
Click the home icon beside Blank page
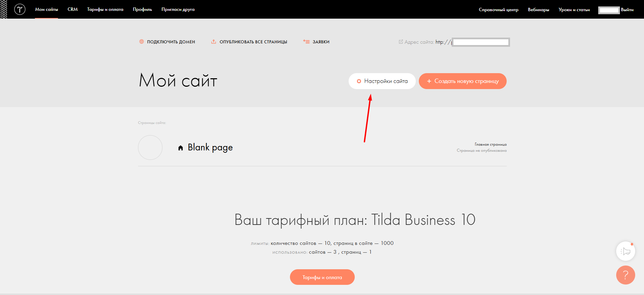coord(181,148)
